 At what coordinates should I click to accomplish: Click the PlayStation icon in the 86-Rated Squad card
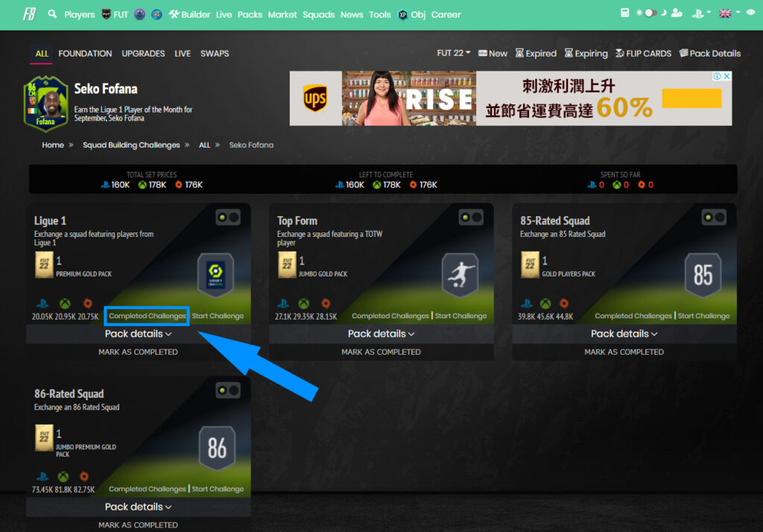point(42,477)
